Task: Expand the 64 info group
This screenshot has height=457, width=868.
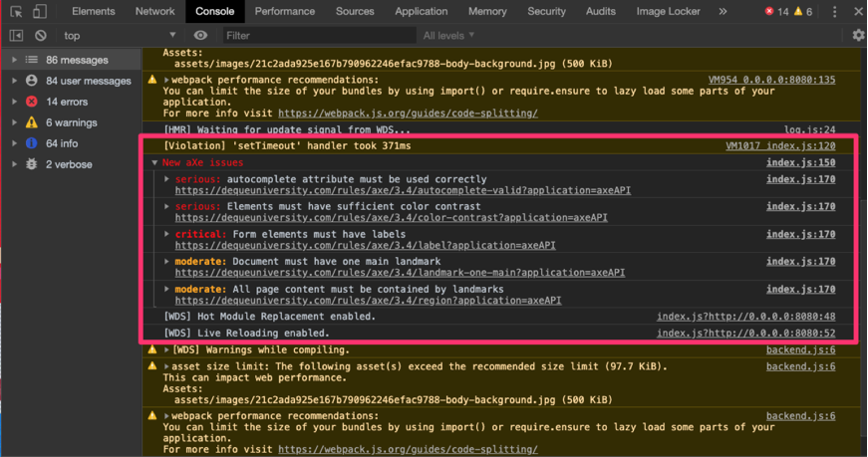Action: 14,143
